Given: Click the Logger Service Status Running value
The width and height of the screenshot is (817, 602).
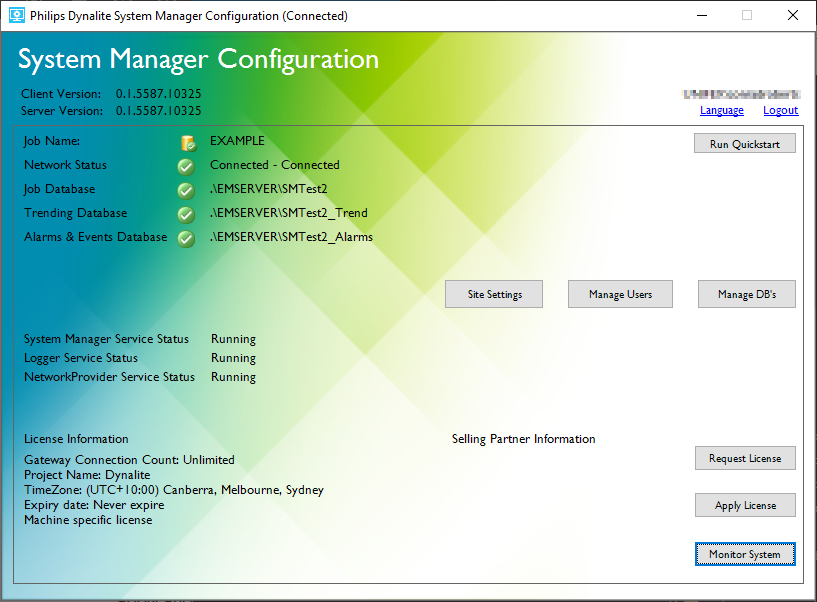Looking at the screenshot, I should [x=233, y=358].
